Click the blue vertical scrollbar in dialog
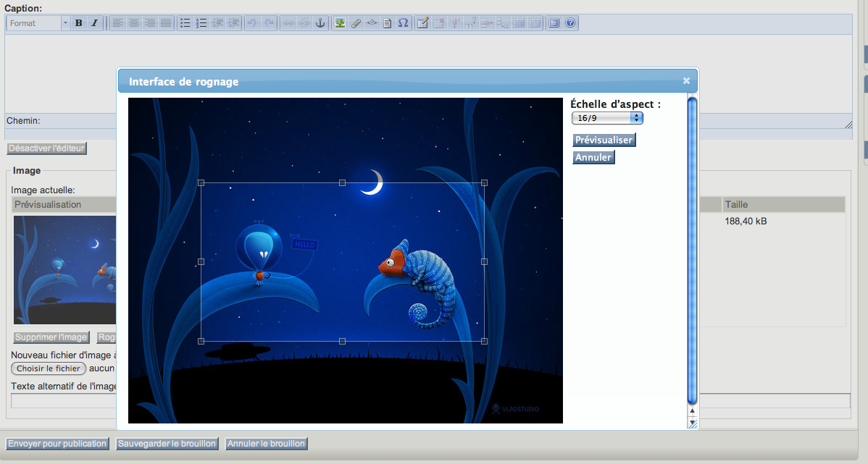 [x=692, y=250]
